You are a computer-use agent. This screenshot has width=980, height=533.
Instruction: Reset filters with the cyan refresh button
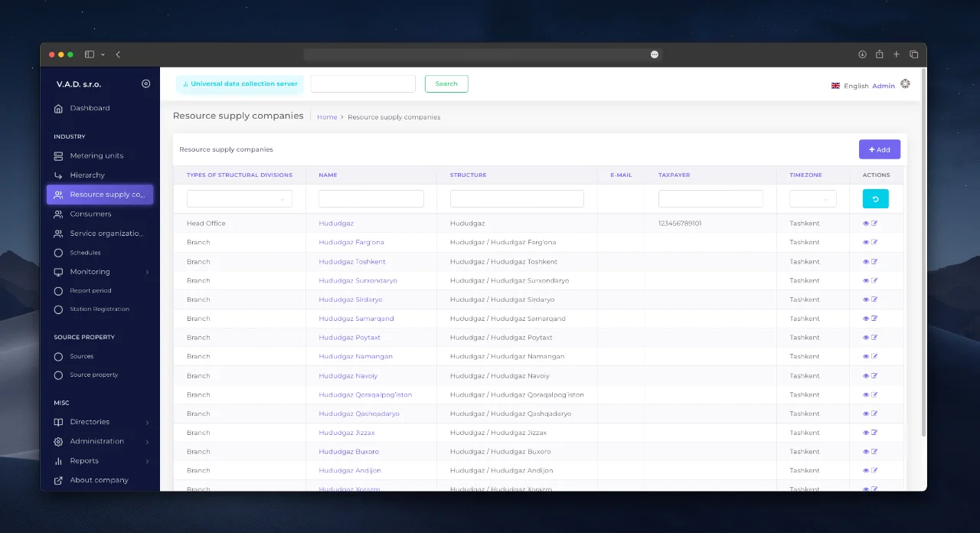click(x=876, y=199)
